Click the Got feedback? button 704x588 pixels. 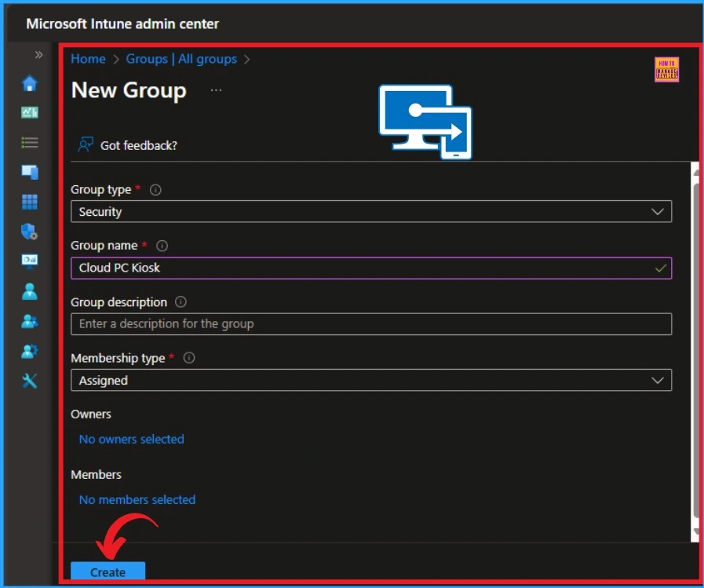[x=128, y=145]
